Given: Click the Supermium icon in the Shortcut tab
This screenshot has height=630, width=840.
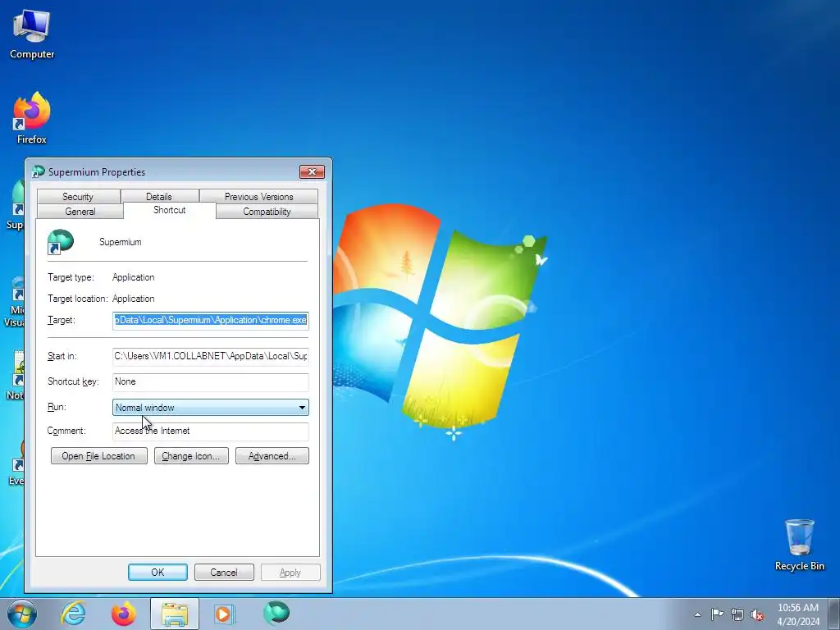Looking at the screenshot, I should [x=60, y=242].
